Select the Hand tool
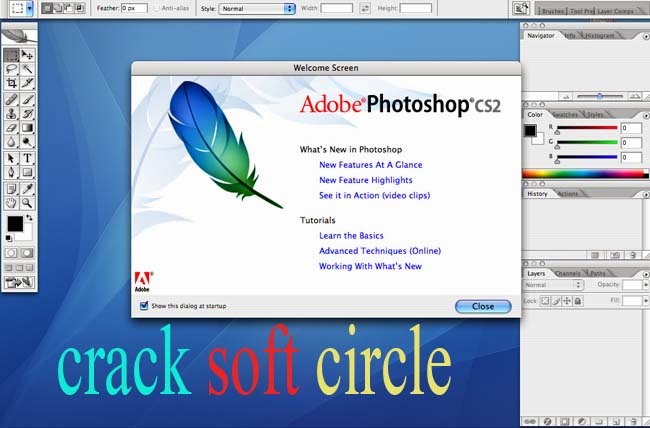The height and width of the screenshot is (428, 650). coord(12,203)
